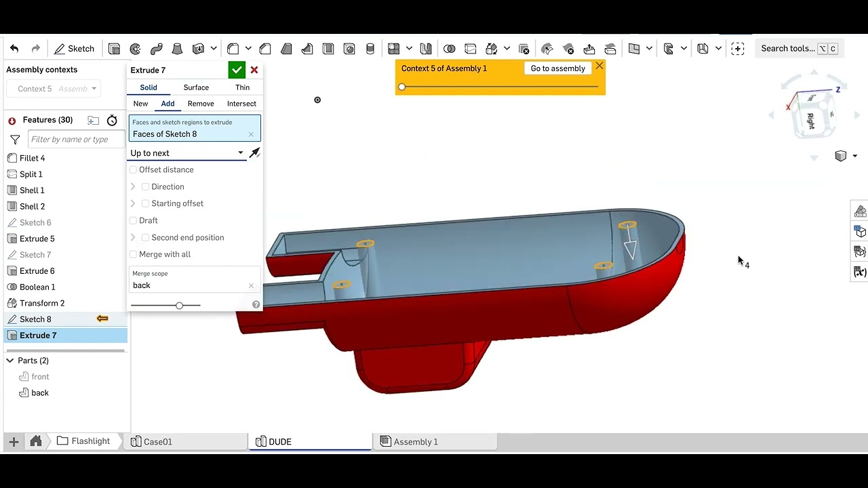Open the Thicken tool dropdown arrow

(x=214, y=49)
